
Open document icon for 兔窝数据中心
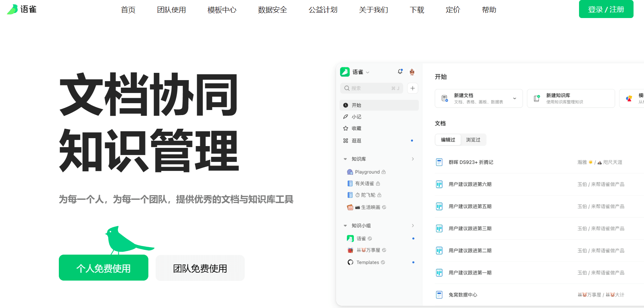click(439, 295)
